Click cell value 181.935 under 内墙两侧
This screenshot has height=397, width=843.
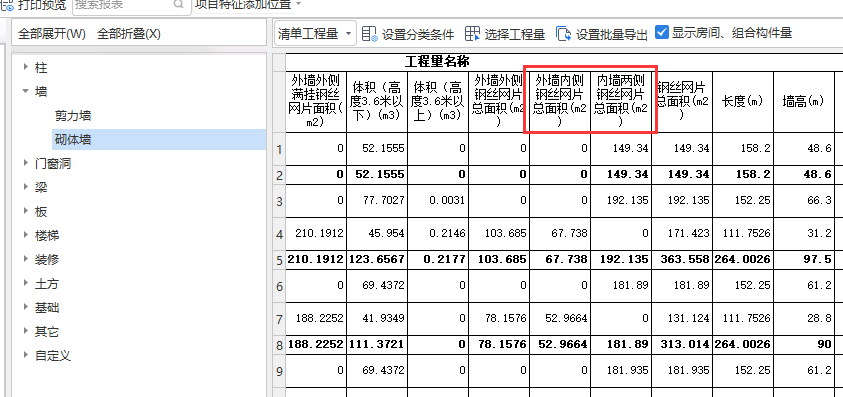pyautogui.click(x=627, y=370)
